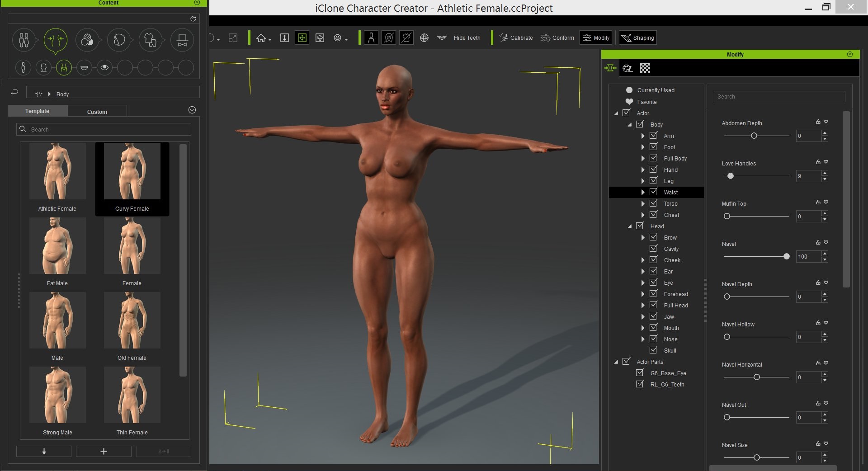Click the checkerboard texture icon in Modify
This screenshot has width=868, height=471.
click(645, 68)
